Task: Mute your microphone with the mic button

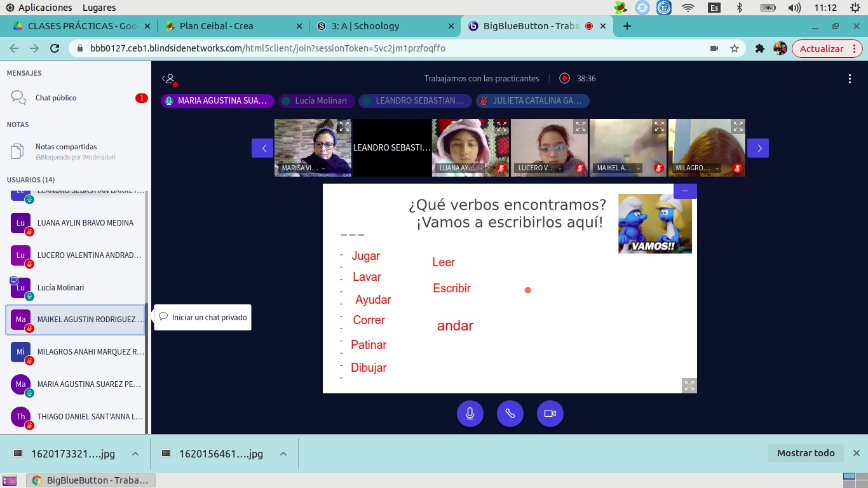Action: 470,414
